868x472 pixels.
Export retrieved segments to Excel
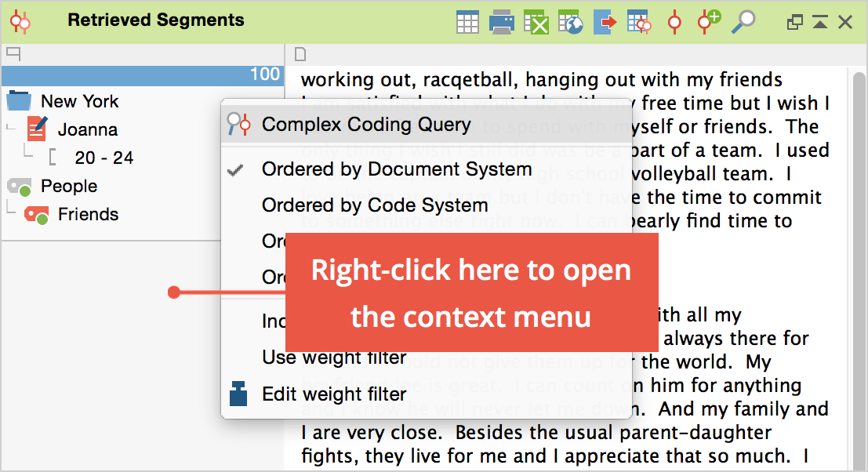[536, 23]
